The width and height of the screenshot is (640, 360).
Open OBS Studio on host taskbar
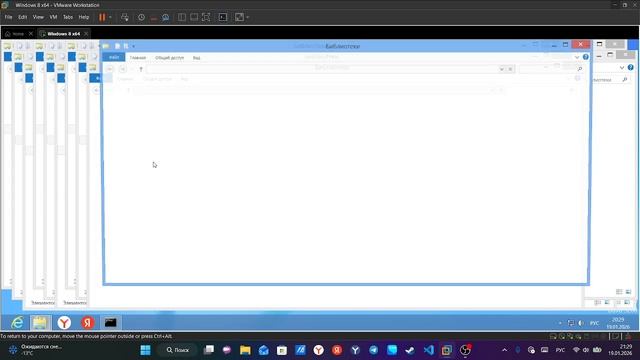click(x=465, y=350)
